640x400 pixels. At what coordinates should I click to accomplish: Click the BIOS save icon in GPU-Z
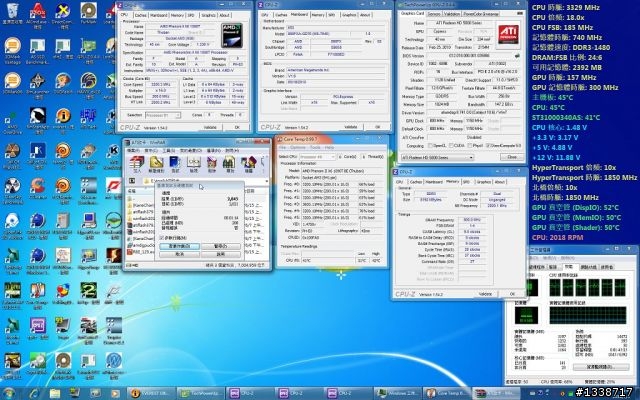tap(518, 56)
